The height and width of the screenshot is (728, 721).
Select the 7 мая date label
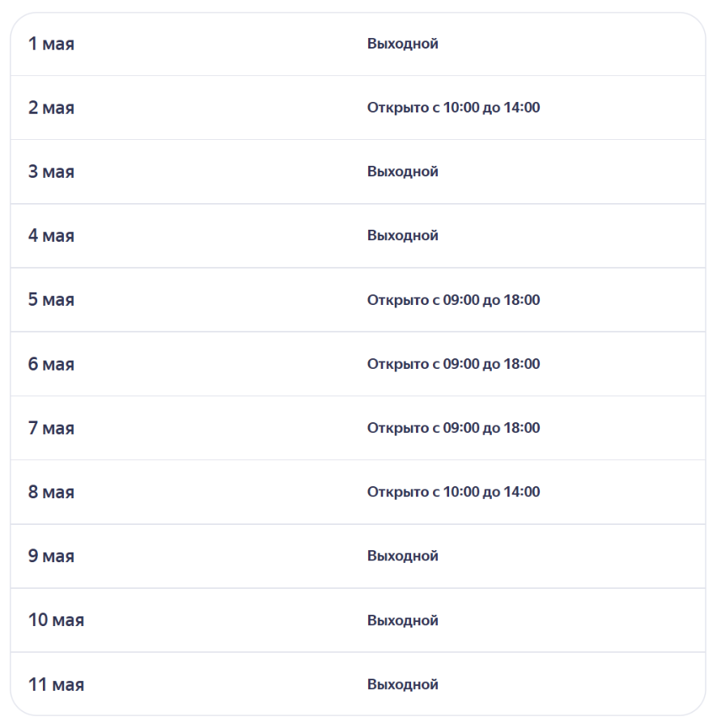pyautogui.click(x=51, y=429)
